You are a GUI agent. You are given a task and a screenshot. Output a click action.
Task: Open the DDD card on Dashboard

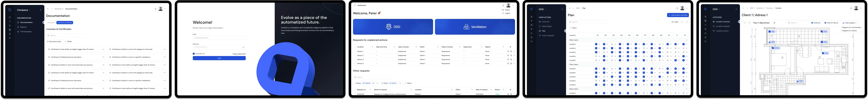[x=393, y=27]
